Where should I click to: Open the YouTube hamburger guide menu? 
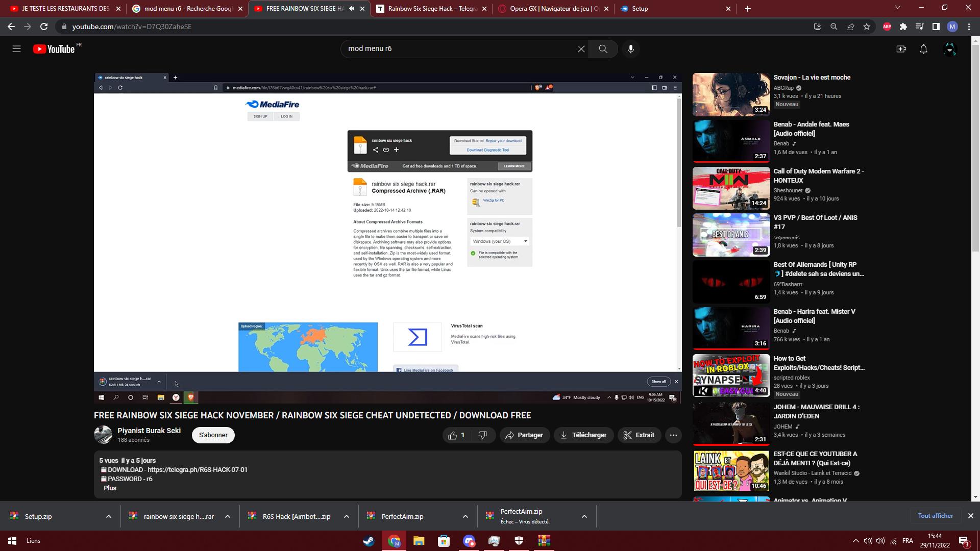pos(16,49)
